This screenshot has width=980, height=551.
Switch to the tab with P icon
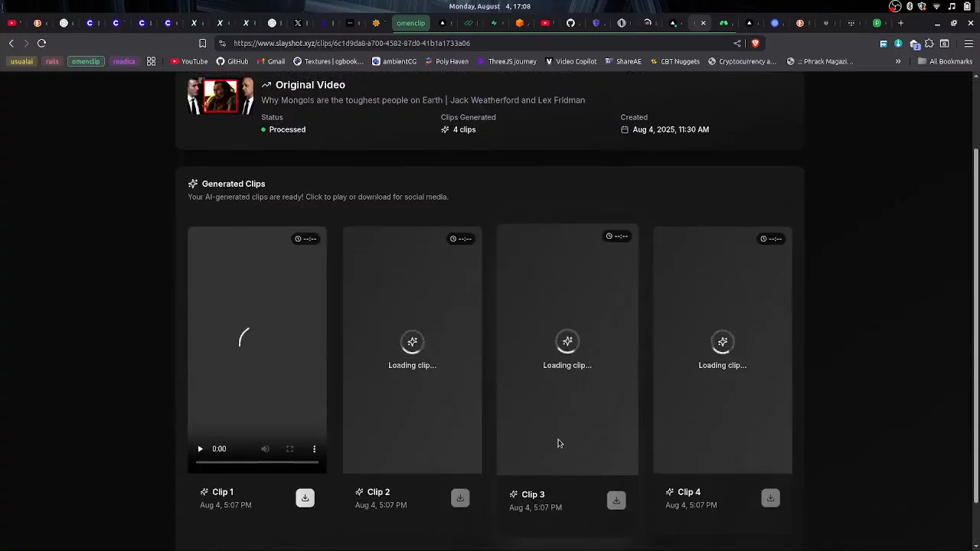(877, 23)
